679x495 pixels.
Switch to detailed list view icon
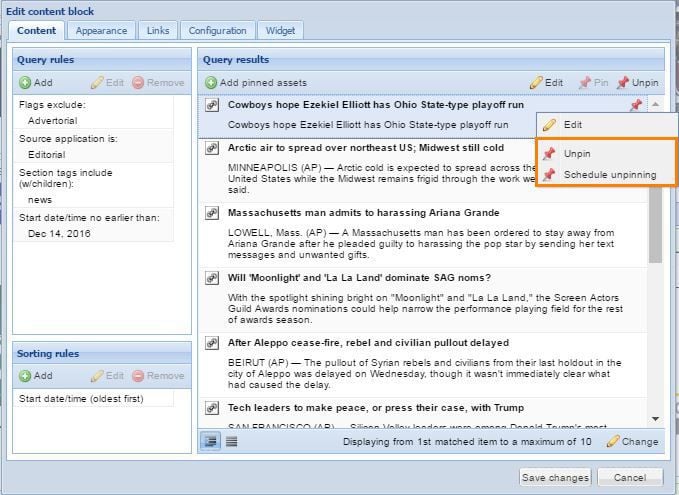click(x=211, y=441)
